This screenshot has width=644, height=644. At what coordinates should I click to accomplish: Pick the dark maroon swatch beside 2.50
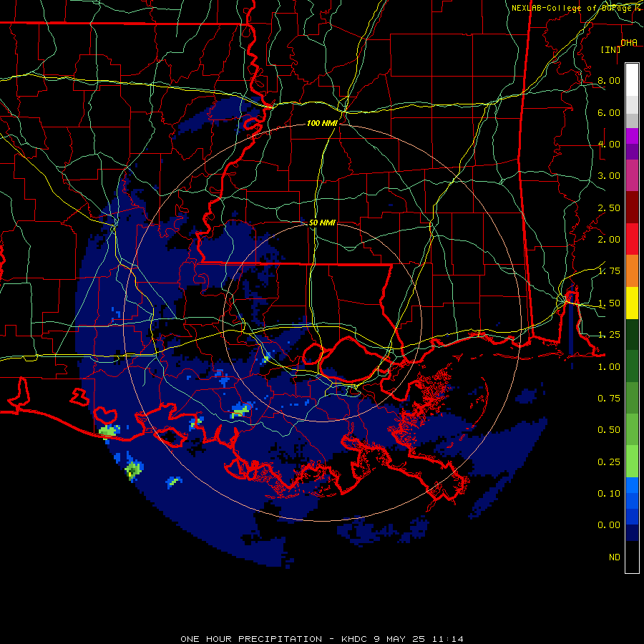[632, 208]
